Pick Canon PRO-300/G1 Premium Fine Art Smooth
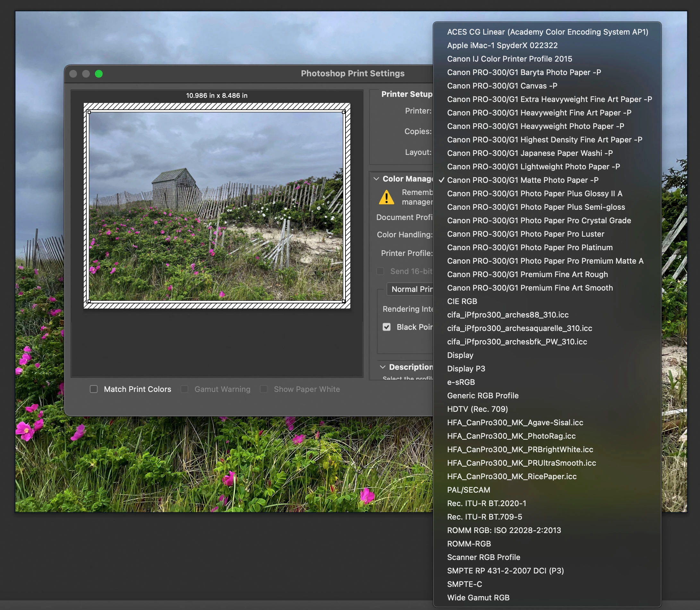This screenshot has height=610, width=700. 530,288
